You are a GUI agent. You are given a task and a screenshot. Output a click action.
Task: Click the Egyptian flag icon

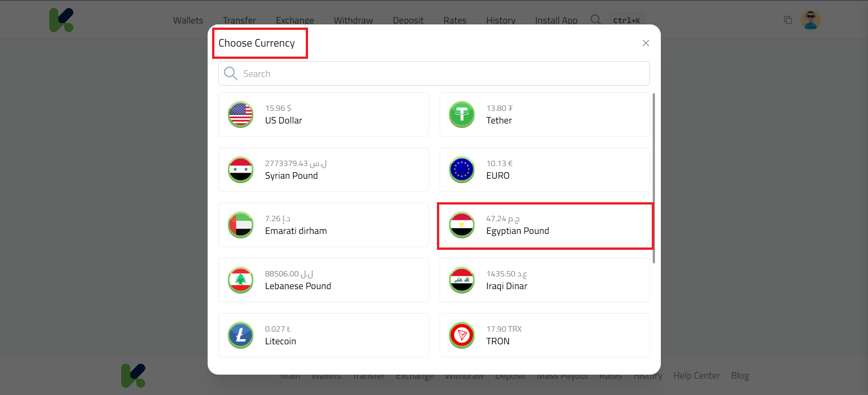tap(462, 225)
